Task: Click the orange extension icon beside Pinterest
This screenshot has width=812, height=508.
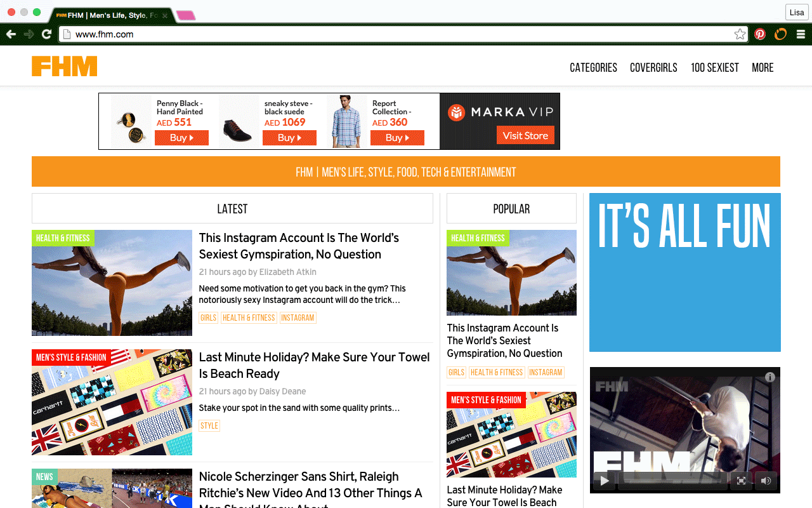Action: 780,34
